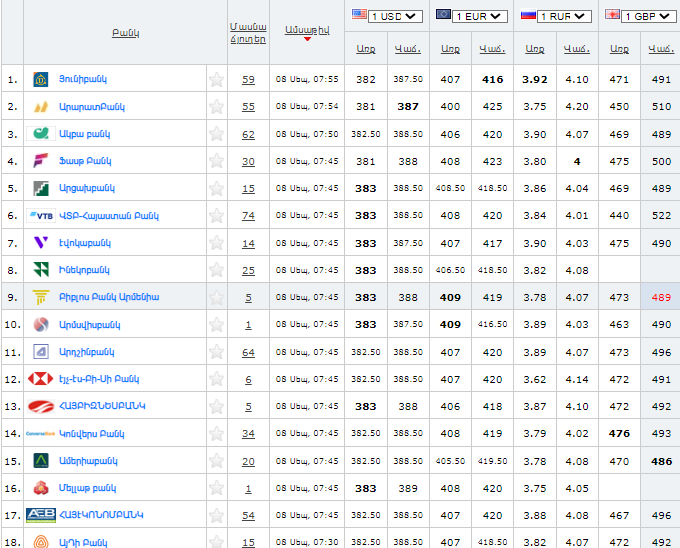Click the bold 486 GBP sell rate of Ամերիաբանկ
680x548 pixels.
coord(661,461)
